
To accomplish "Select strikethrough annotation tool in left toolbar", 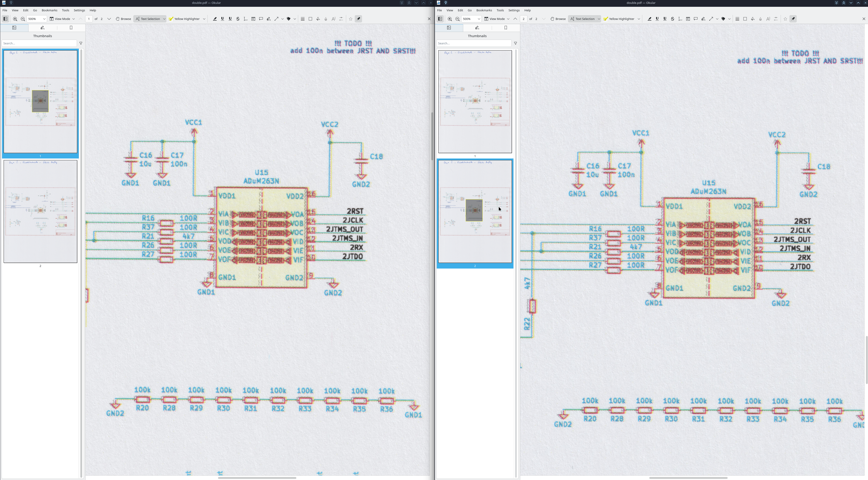I will point(238,19).
